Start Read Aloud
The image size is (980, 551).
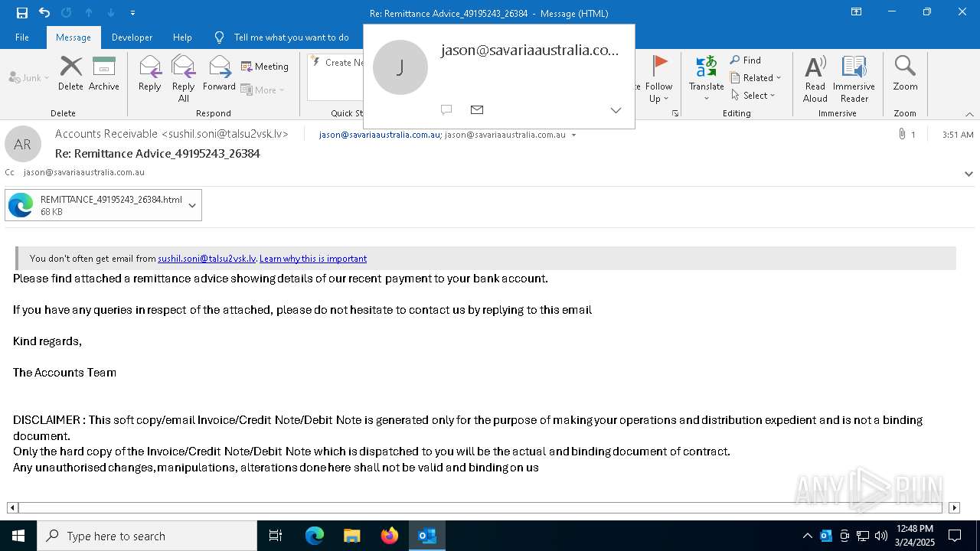[x=815, y=78]
